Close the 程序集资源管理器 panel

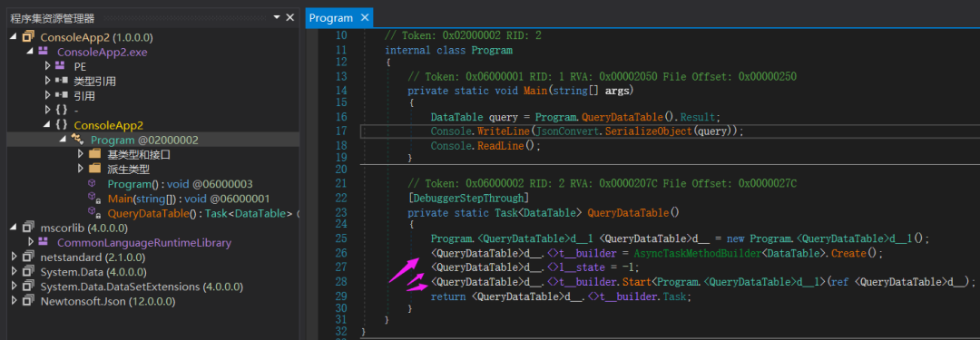pyautogui.click(x=290, y=17)
